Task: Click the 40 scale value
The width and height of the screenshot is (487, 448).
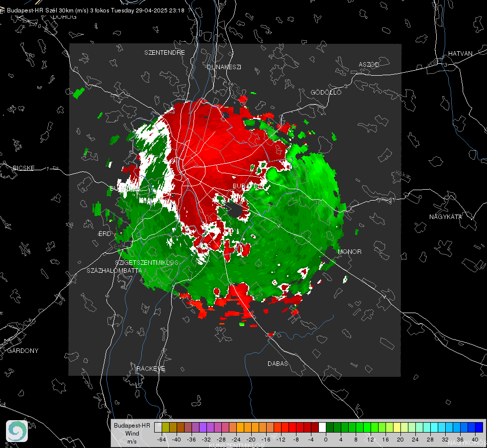Action: (x=475, y=440)
